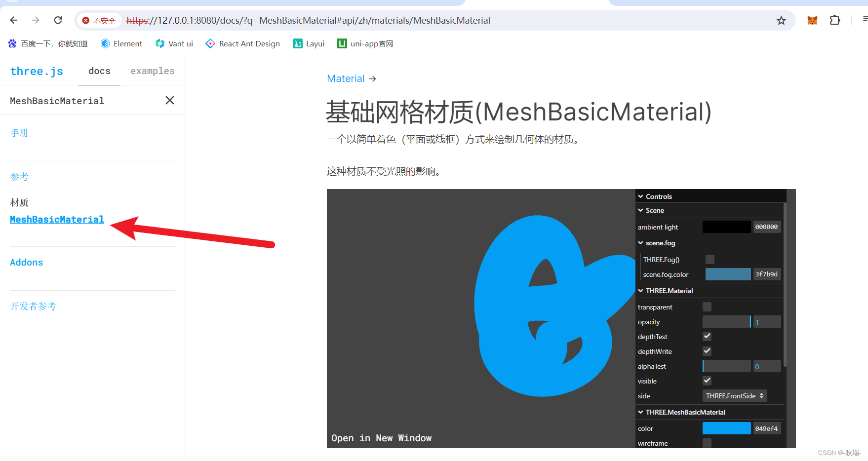Screen dimensions: 868x461
Task: Open the extensions puzzle icon
Action: (x=835, y=20)
